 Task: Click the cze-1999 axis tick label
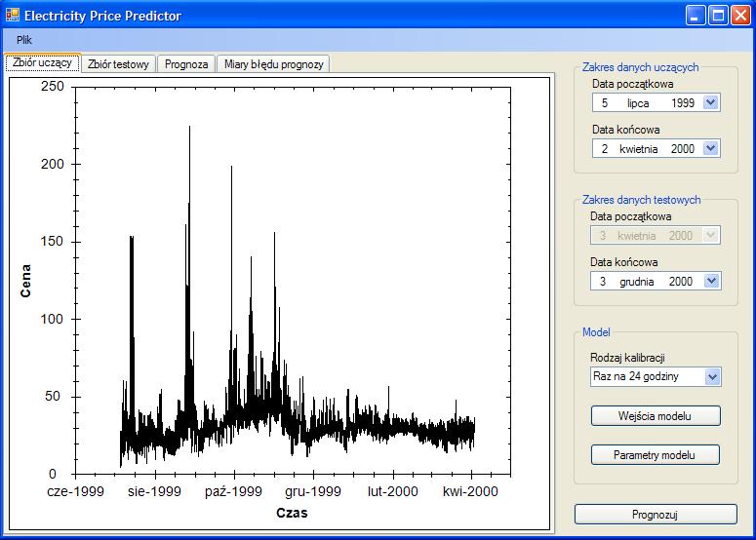[76, 491]
